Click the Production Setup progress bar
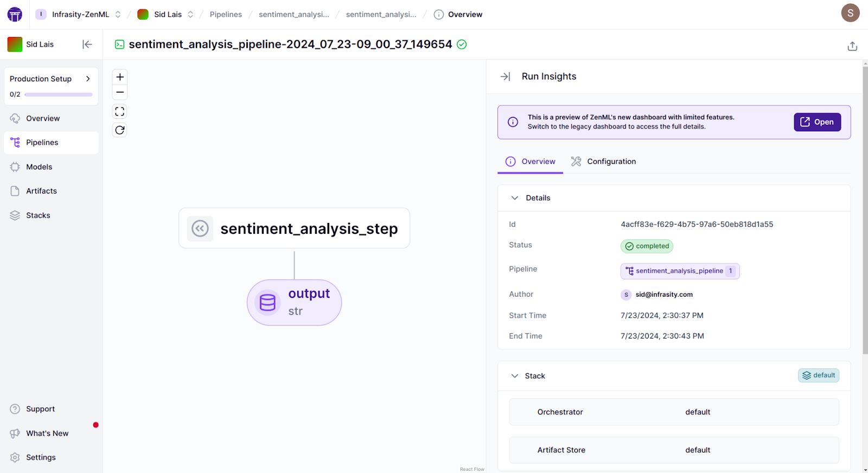 [x=59, y=94]
